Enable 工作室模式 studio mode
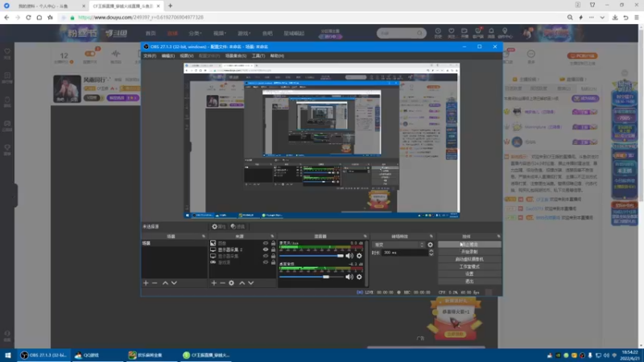Image resolution: width=644 pixels, height=362 pixels. (469, 267)
